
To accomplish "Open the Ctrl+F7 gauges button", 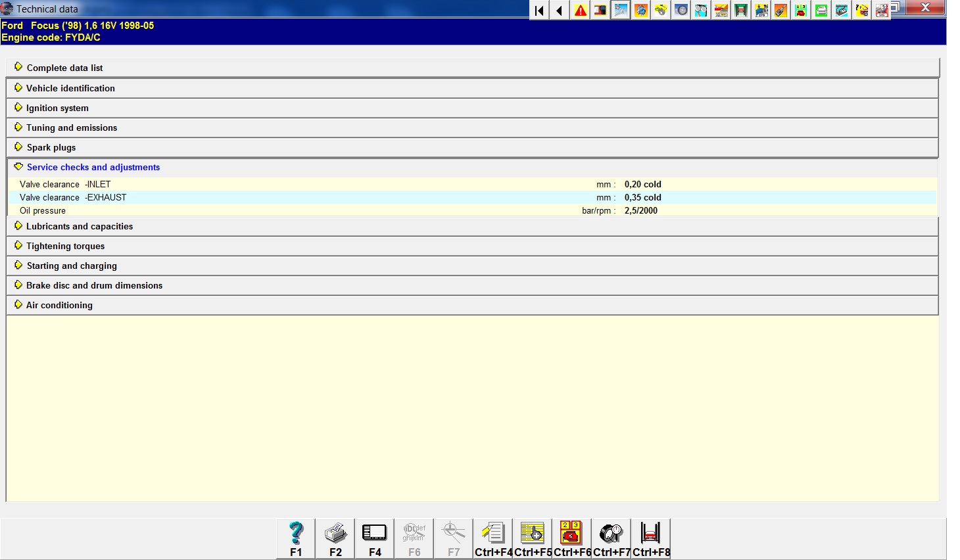I will tap(612, 538).
